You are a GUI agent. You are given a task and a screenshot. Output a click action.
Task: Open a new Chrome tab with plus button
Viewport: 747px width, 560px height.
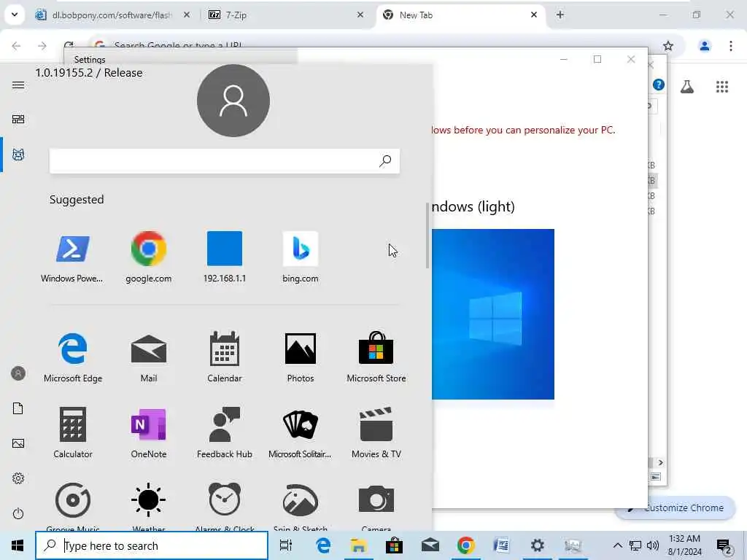560,15
